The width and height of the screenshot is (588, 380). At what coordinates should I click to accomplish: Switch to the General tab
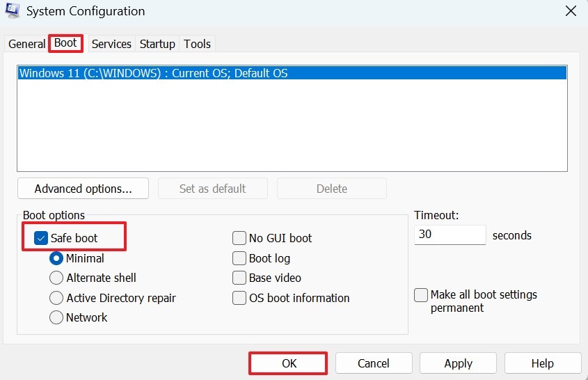pyautogui.click(x=26, y=44)
